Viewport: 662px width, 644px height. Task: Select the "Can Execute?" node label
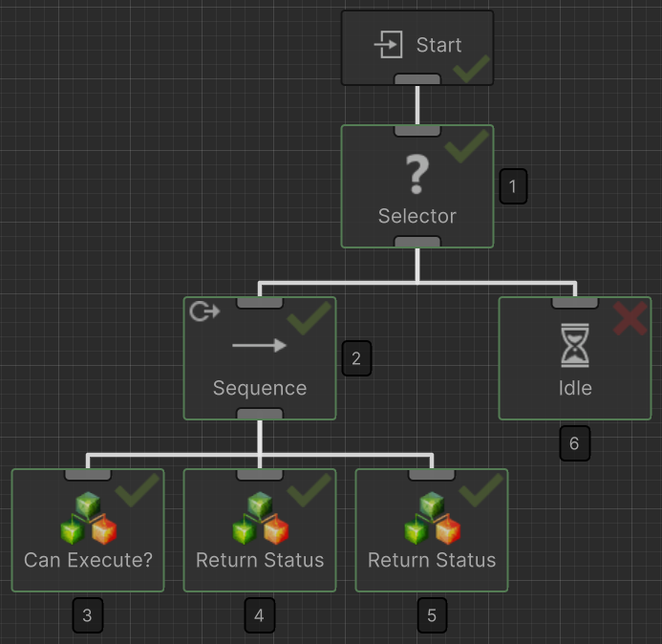point(88,560)
